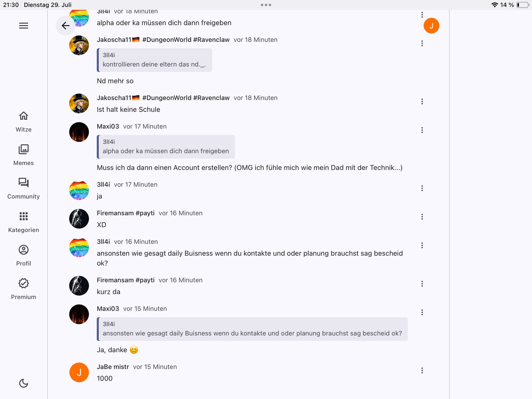
Task: Open options for Firemansam's 'kurz da' message
Action: click(422, 284)
